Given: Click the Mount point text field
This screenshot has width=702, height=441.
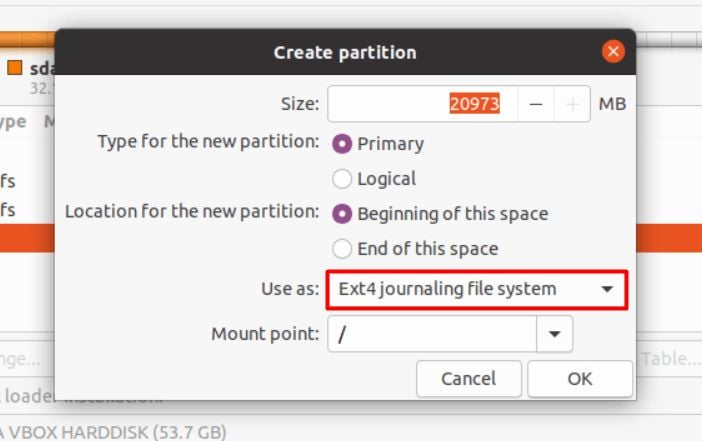Looking at the screenshot, I should (x=432, y=334).
